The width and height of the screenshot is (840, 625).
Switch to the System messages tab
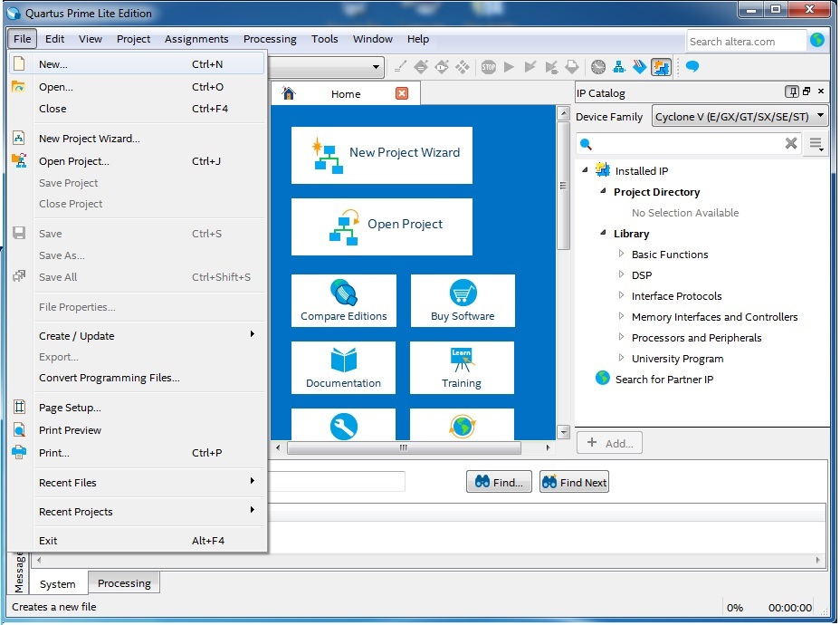(57, 583)
